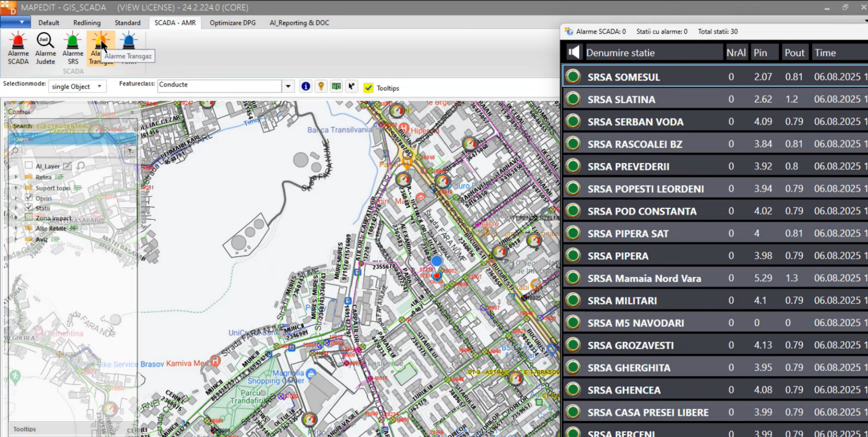This screenshot has height=437, width=868.
Task: Uncheck the Opriri layer checkbox
Action: pyautogui.click(x=29, y=197)
